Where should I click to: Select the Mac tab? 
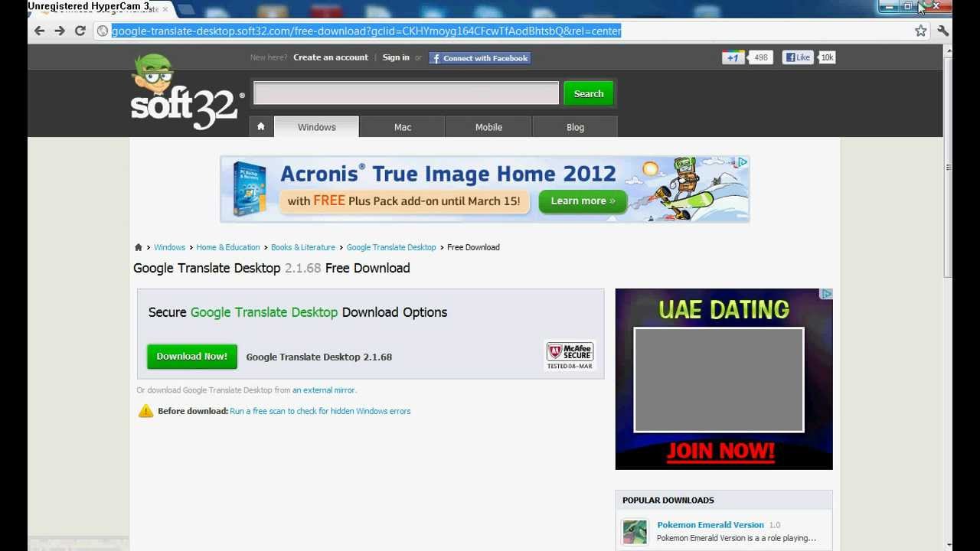(403, 127)
